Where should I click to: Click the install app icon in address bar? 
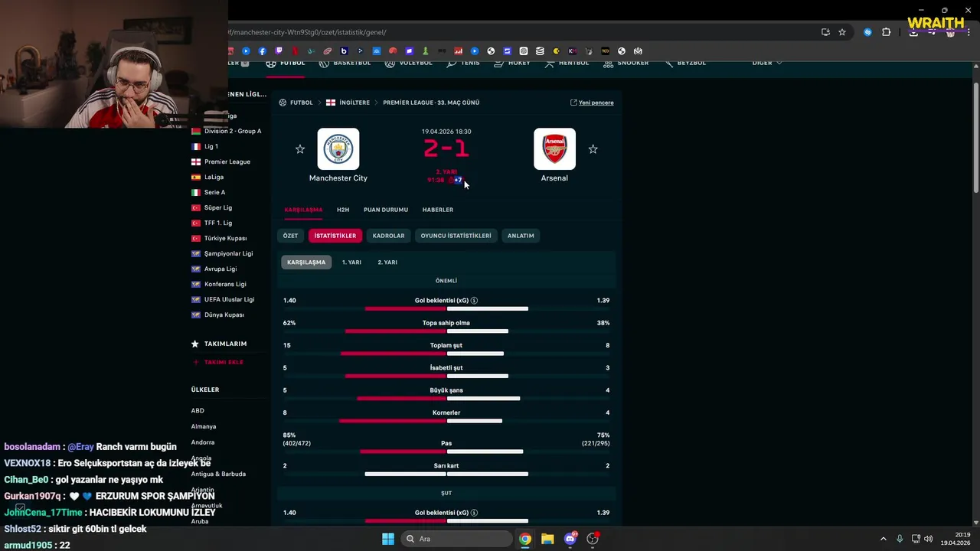pos(825,32)
